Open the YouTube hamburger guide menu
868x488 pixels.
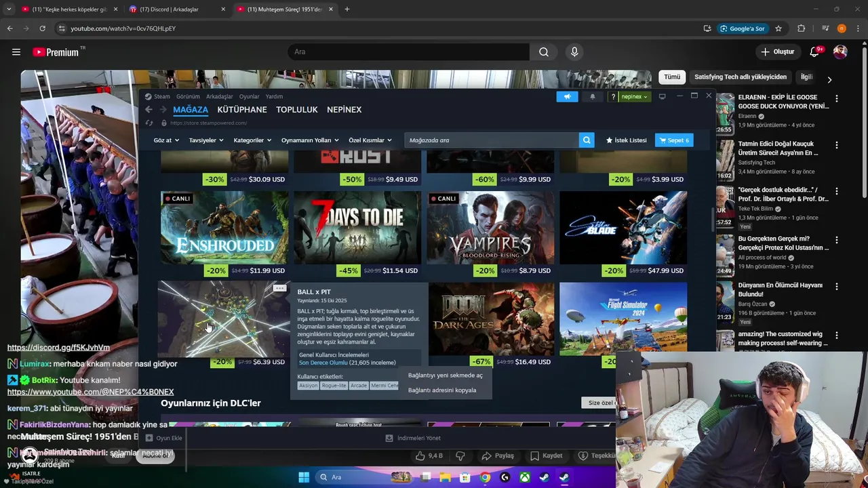[16, 52]
